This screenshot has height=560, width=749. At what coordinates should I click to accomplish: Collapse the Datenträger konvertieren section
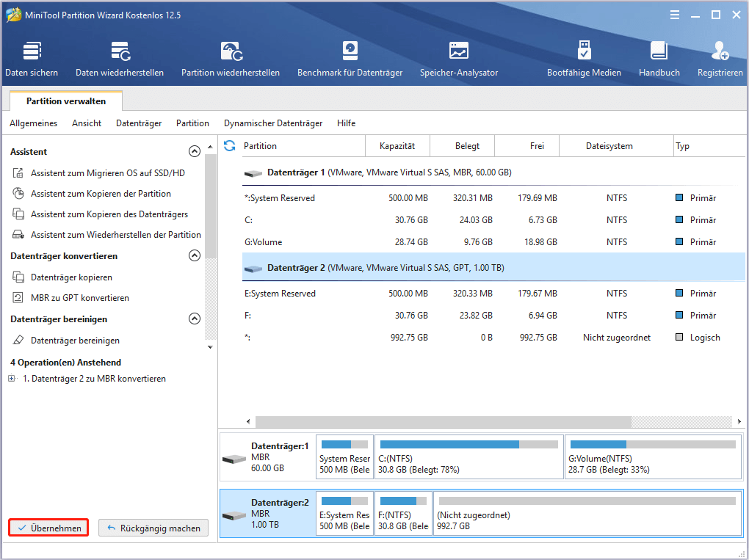pos(195,255)
